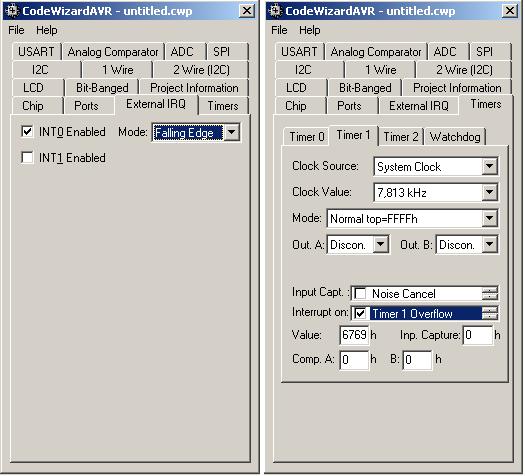Open the Clock Value 7,813 kHz dropdown
Image resolution: width=525 pixels, height=476 pixels.
click(x=490, y=192)
